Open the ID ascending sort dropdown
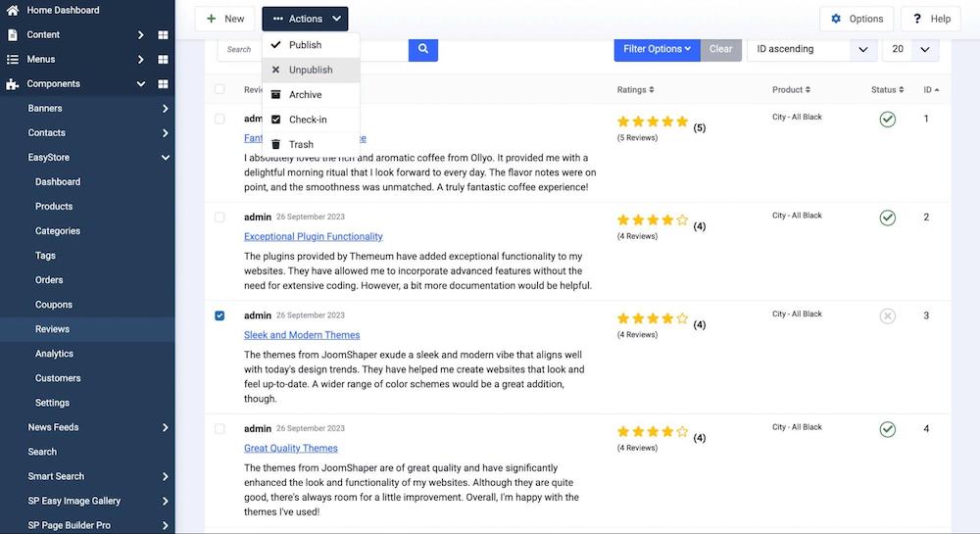This screenshot has height=534, width=980. pyautogui.click(x=811, y=49)
